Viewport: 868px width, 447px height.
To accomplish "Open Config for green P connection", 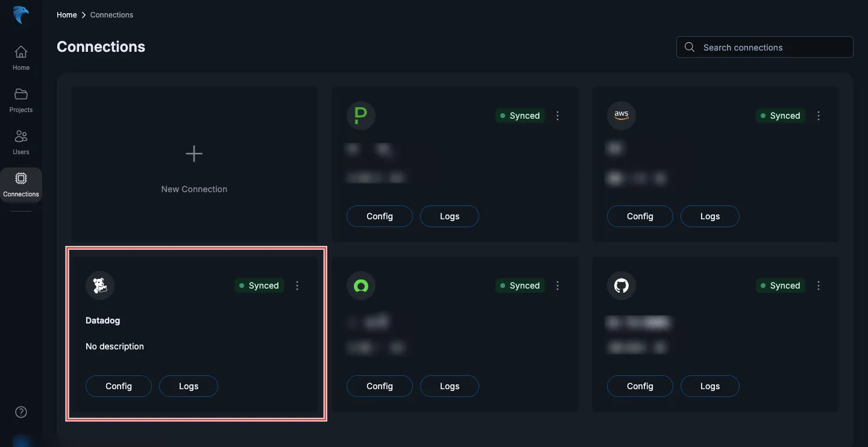I will coord(380,216).
